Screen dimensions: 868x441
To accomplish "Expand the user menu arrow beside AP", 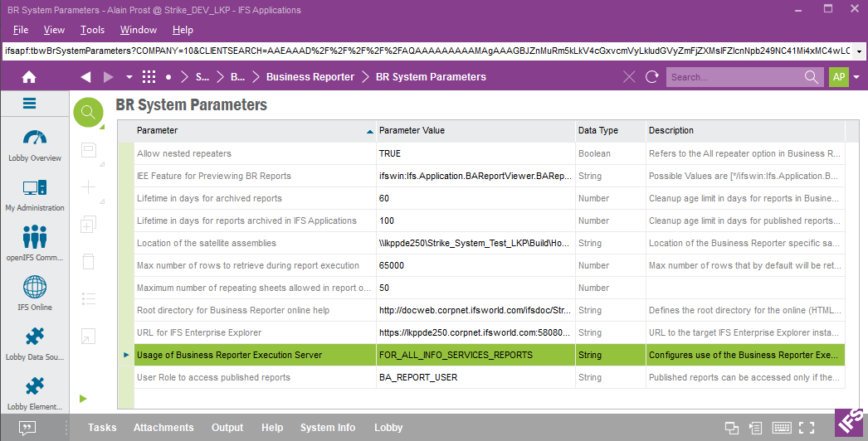I will (x=856, y=77).
